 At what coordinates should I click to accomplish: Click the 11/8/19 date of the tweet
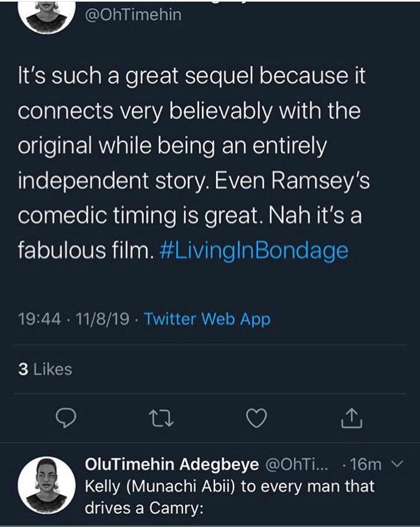click(x=105, y=320)
